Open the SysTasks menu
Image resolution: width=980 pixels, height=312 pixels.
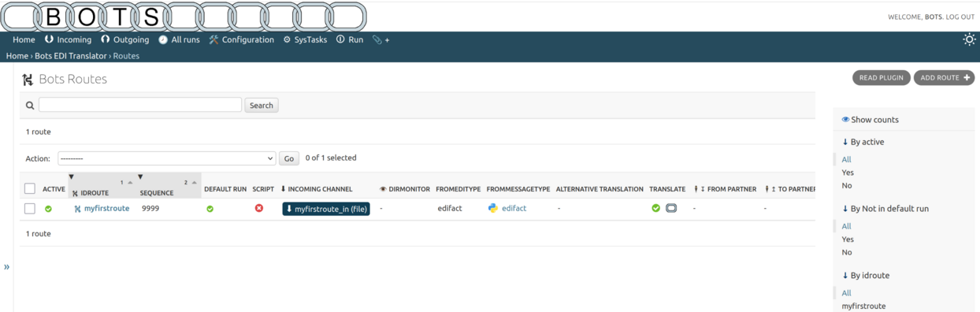[x=305, y=39]
